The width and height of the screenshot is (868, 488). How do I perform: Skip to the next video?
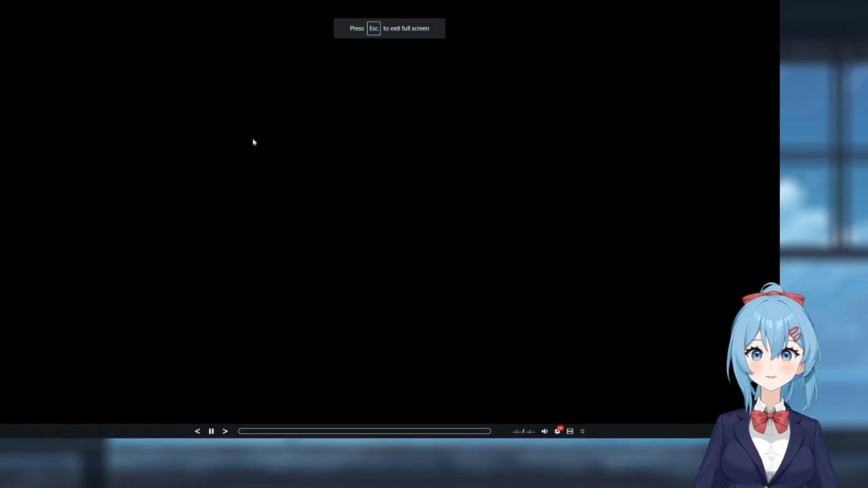[225, 431]
